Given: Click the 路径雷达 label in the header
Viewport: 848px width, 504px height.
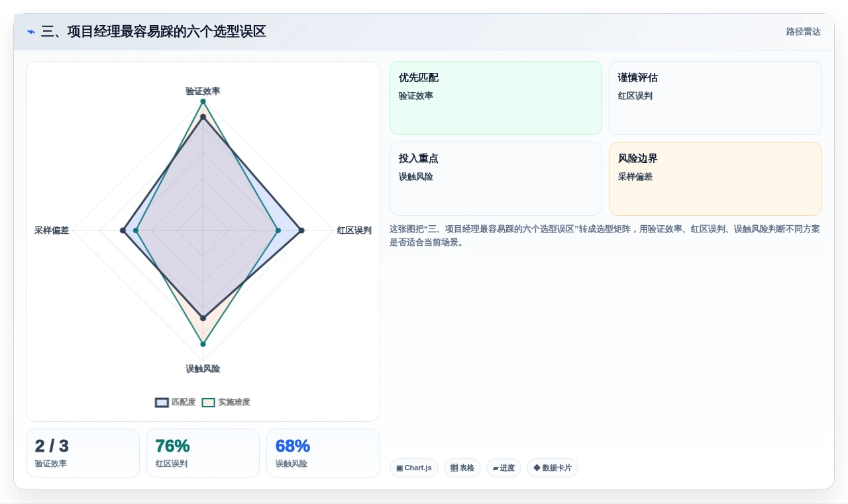Looking at the screenshot, I should point(803,32).
